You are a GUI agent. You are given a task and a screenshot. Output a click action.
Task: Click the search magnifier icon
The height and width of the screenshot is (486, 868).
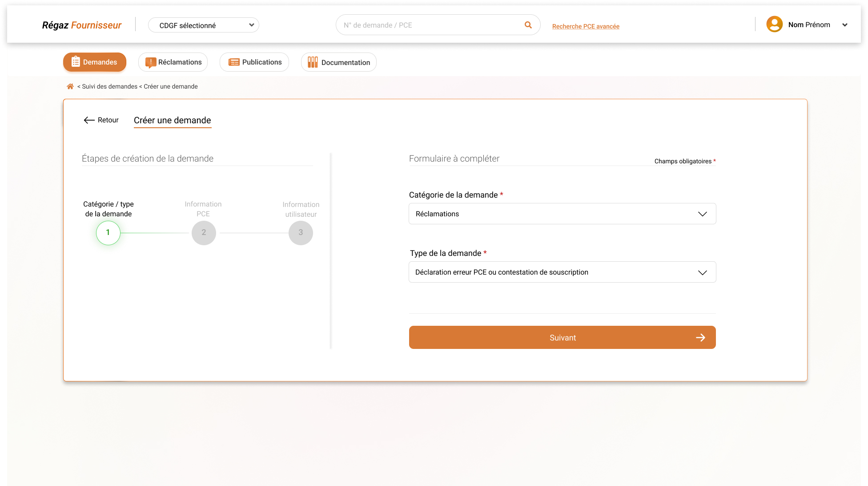click(x=528, y=25)
